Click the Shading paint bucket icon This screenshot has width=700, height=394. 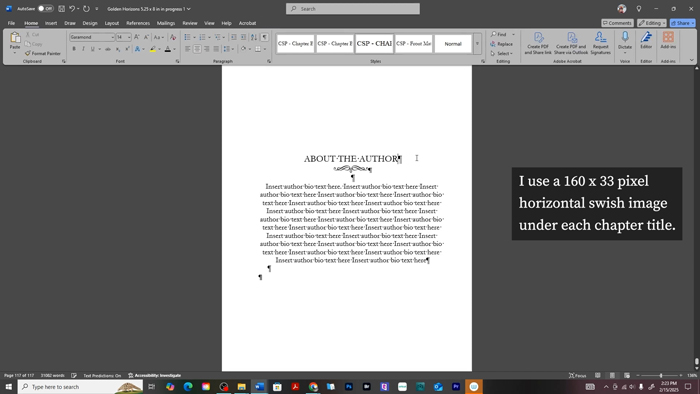tap(243, 49)
